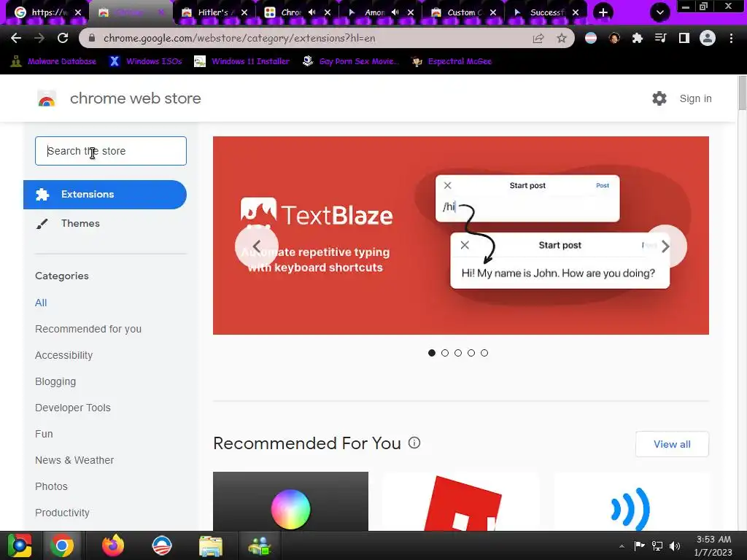Click the network tray icon
The width and height of the screenshot is (747, 560).
coord(657,545)
